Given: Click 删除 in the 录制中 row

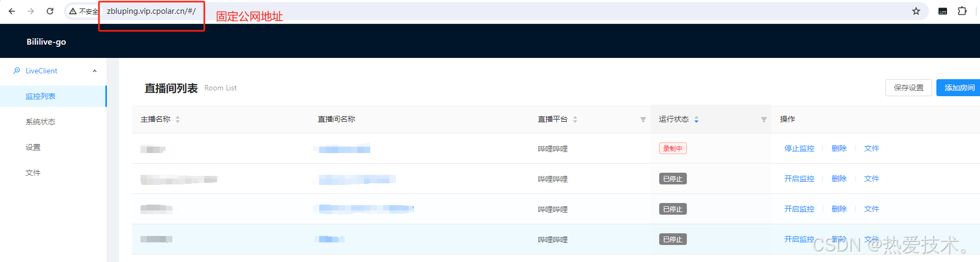Looking at the screenshot, I should click(839, 148).
